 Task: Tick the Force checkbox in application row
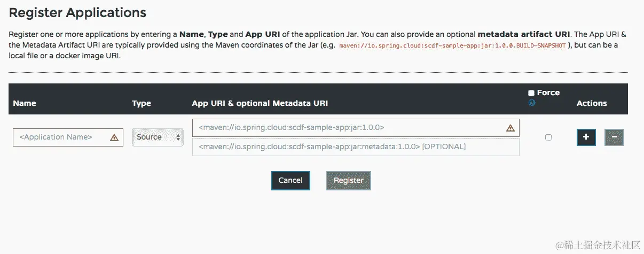(x=548, y=137)
